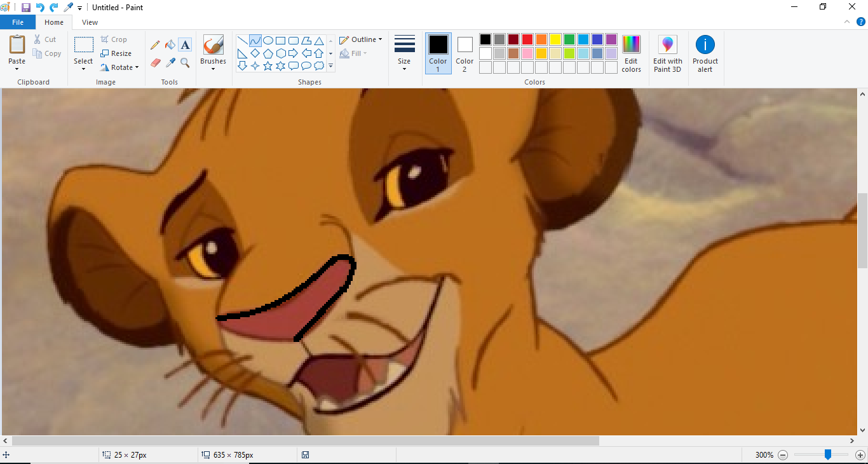
Task: Click Edit with Paint 3D
Action: click(x=668, y=53)
